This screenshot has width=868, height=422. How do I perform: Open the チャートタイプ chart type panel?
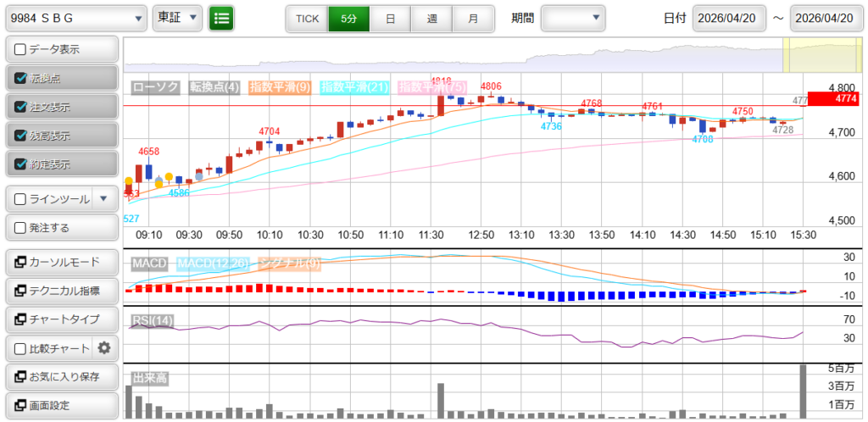point(62,319)
